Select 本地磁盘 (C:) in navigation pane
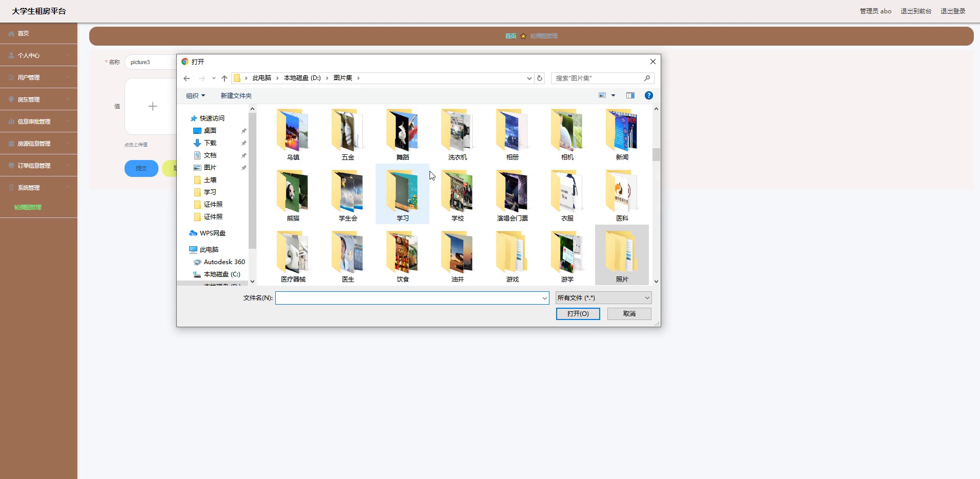Screen dimensions: 980x479 point(221,274)
